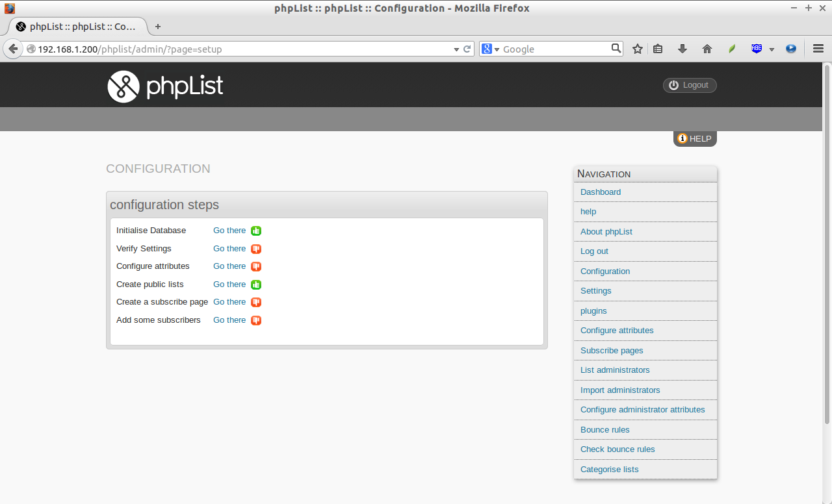Open Firefox hamburger menu
Viewport: 832px width, 504px height.
(x=818, y=49)
